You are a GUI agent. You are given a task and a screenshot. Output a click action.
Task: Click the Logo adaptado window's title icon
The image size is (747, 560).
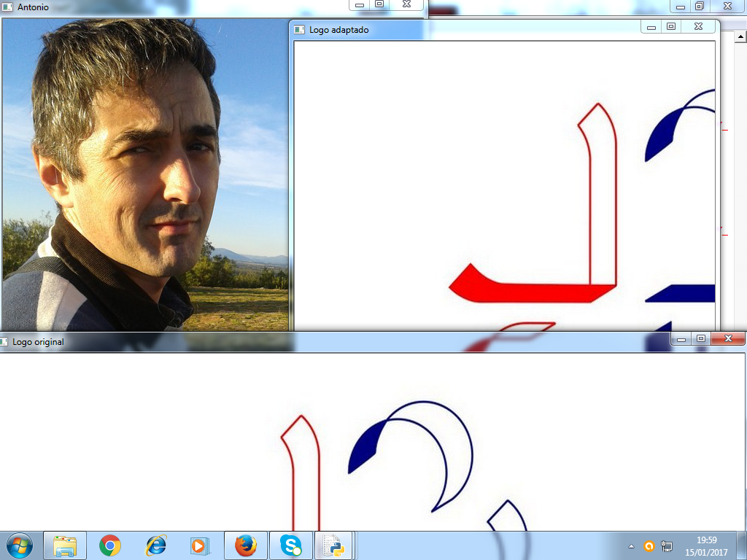pyautogui.click(x=299, y=30)
